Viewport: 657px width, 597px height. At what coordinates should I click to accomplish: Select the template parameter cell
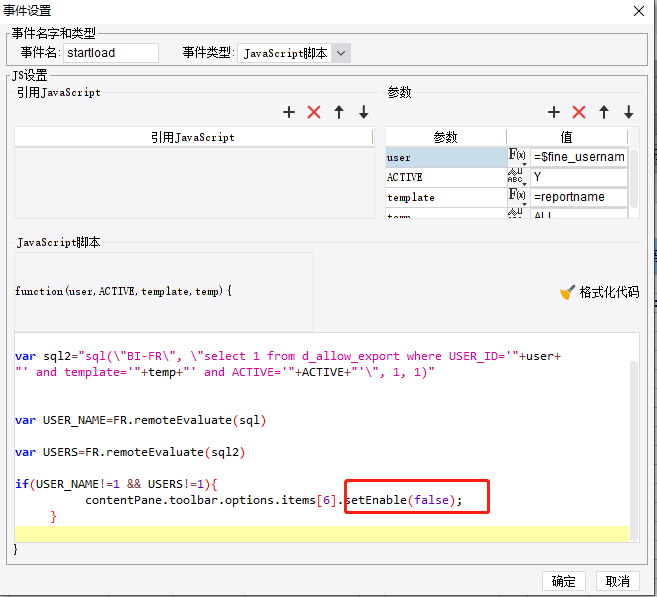tap(446, 197)
